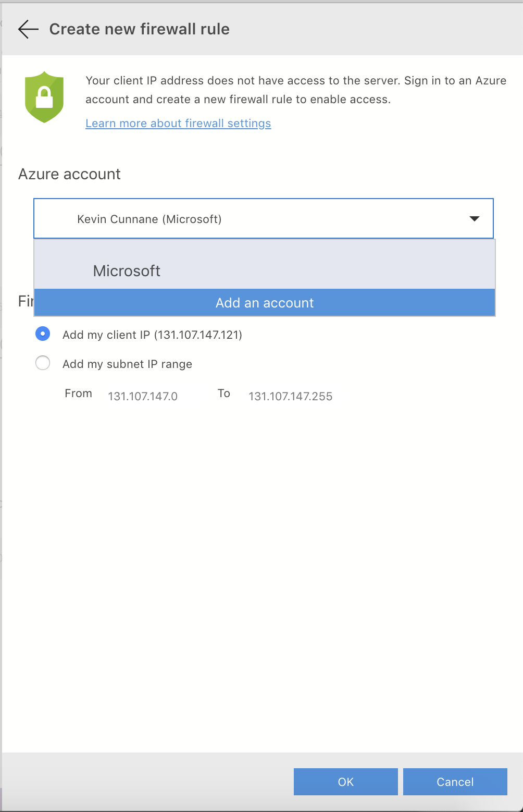Click the Create new firewall rule title

point(139,29)
